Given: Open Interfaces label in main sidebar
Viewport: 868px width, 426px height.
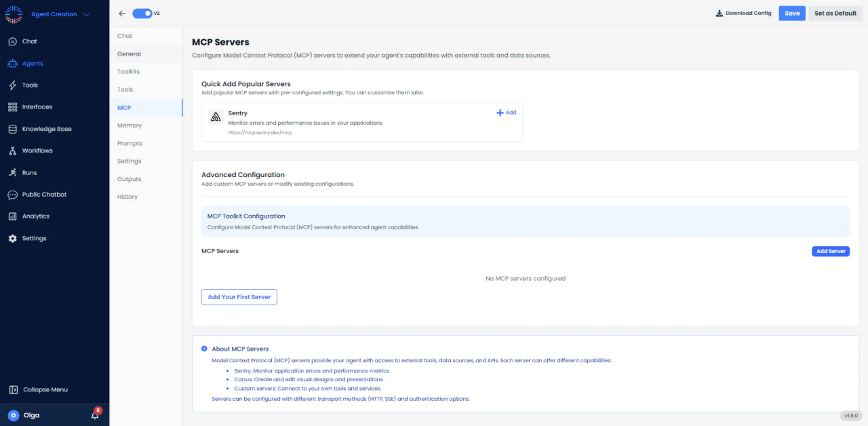Looking at the screenshot, I should 37,107.
